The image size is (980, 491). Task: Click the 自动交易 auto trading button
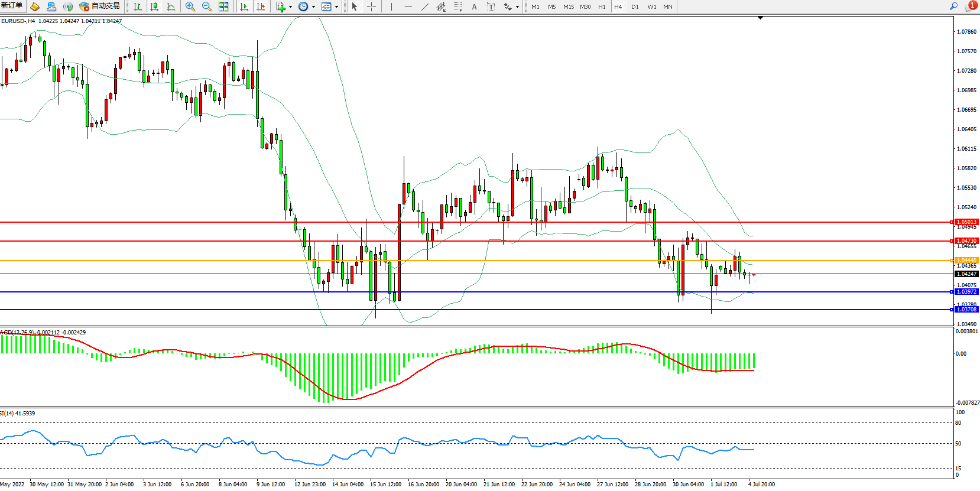coord(100,6)
